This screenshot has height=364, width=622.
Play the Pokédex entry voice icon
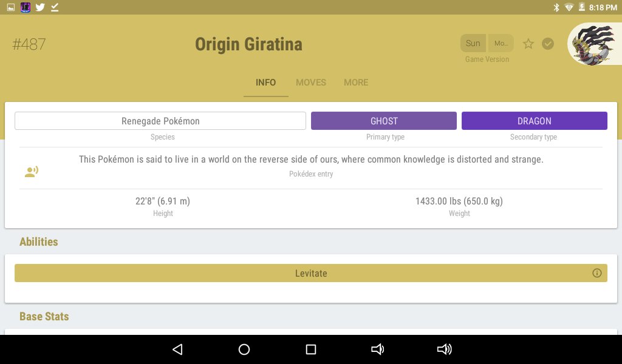coord(32,172)
